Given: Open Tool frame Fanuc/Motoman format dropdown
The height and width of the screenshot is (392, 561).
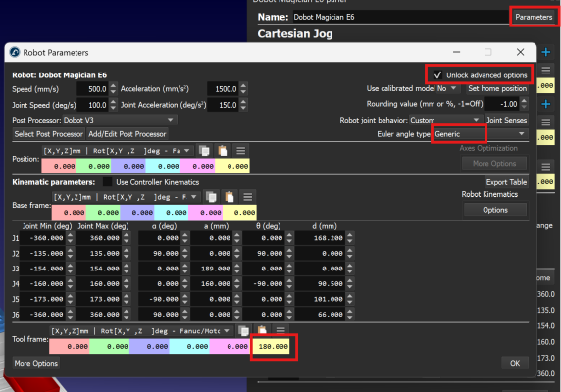Looking at the screenshot, I should point(141,331).
